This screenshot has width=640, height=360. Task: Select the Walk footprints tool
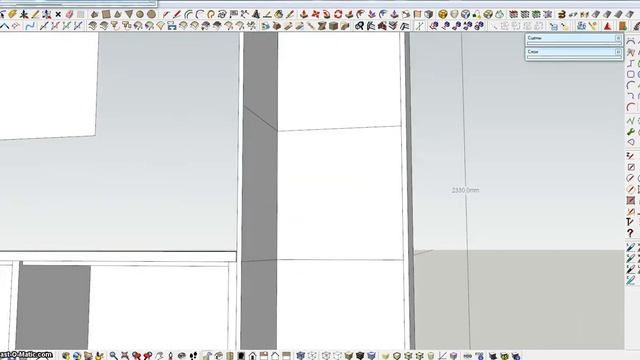click(x=193, y=356)
